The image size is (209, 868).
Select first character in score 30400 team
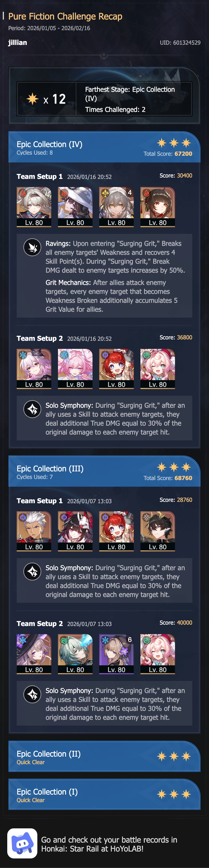(x=34, y=207)
